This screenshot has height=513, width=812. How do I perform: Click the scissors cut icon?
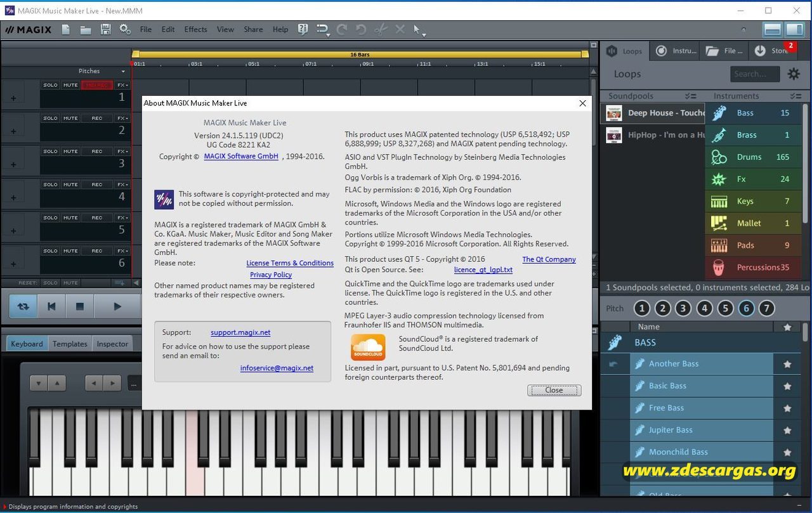[381, 29]
